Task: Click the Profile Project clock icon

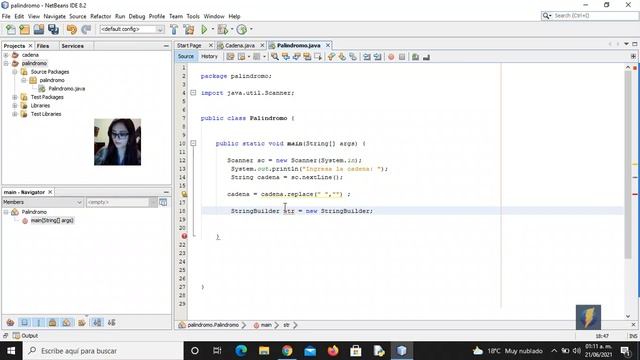Action: 242,29
